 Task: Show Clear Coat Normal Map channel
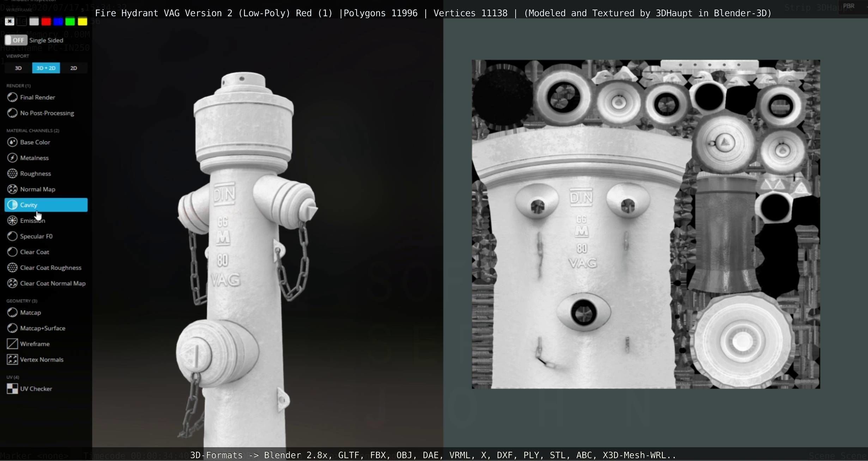coord(46,283)
